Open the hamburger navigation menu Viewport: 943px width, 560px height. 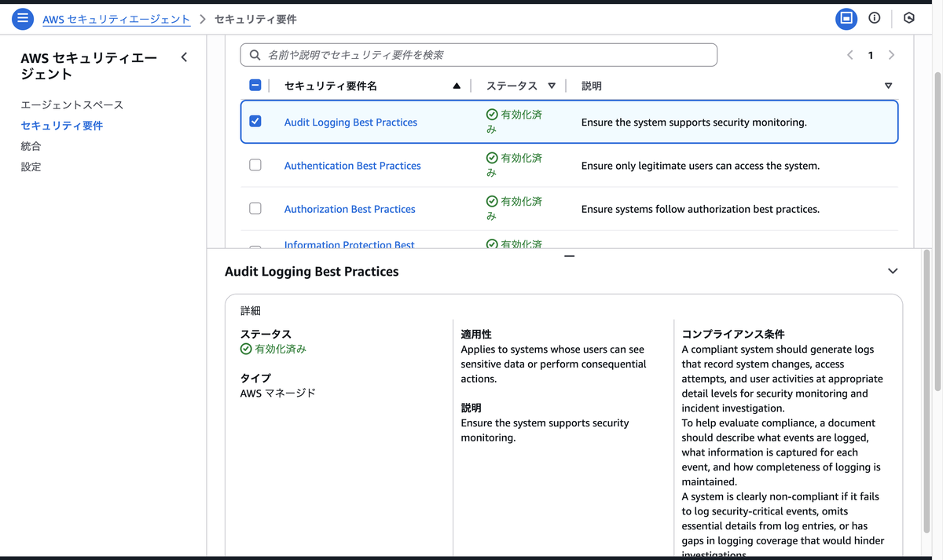[23, 18]
